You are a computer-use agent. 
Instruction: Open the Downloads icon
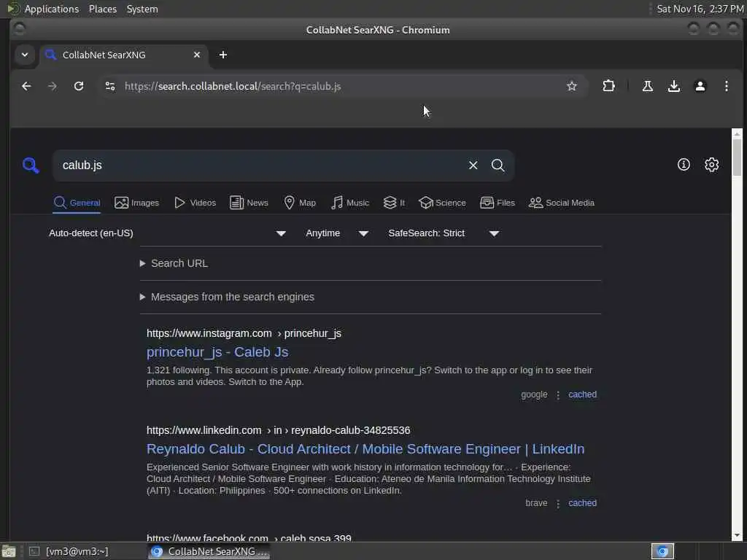click(x=673, y=86)
